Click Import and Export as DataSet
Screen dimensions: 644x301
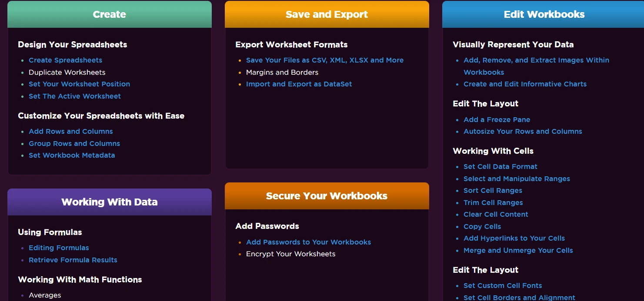[x=299, y=84]
